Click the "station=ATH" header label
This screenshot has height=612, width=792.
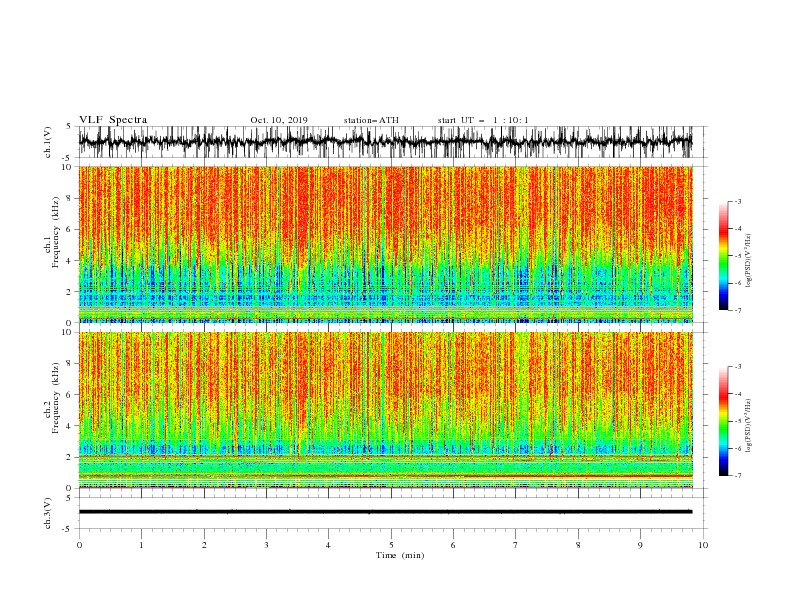click(371, 120)
